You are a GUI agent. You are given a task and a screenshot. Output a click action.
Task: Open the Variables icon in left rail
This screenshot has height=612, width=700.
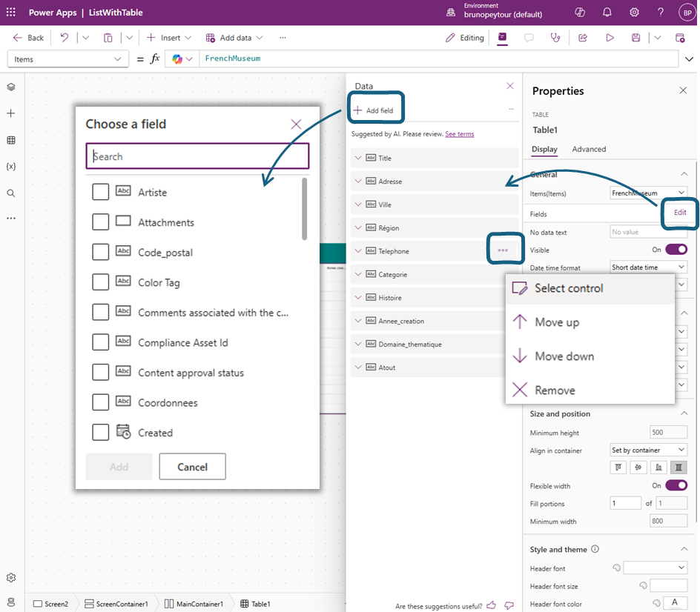pos(11,167)
